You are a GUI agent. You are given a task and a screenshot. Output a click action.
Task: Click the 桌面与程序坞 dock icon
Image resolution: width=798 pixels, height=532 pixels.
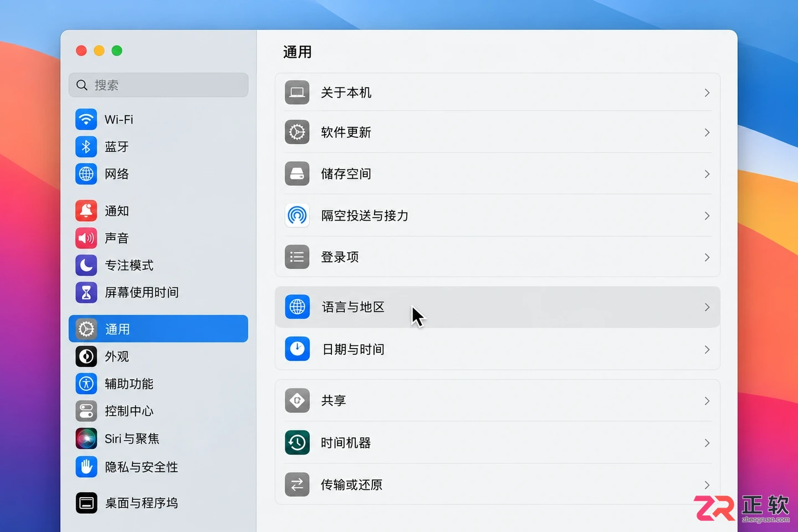(86, 503)
